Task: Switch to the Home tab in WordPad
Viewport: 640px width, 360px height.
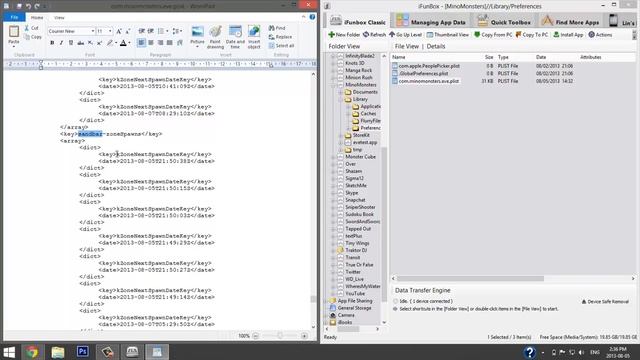Action: (37, 18)
